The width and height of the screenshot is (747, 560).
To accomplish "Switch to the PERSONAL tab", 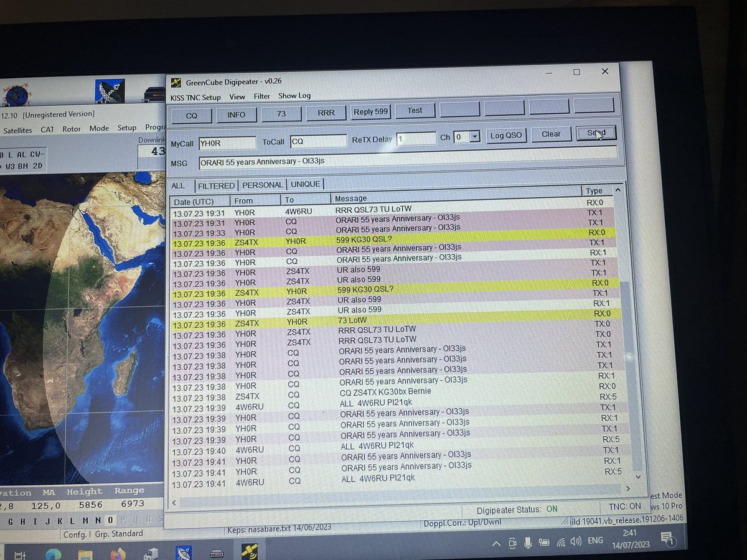I will click(x=263, y=185).
